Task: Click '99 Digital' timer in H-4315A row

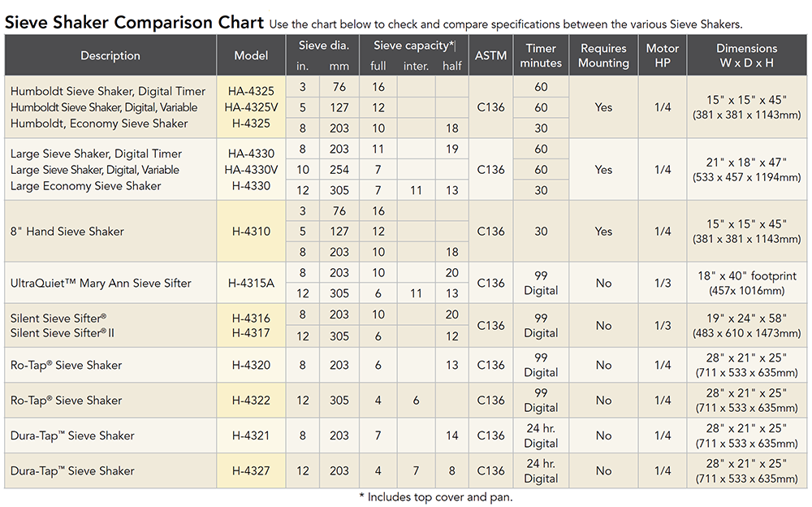Action: [x=541, y=283]
